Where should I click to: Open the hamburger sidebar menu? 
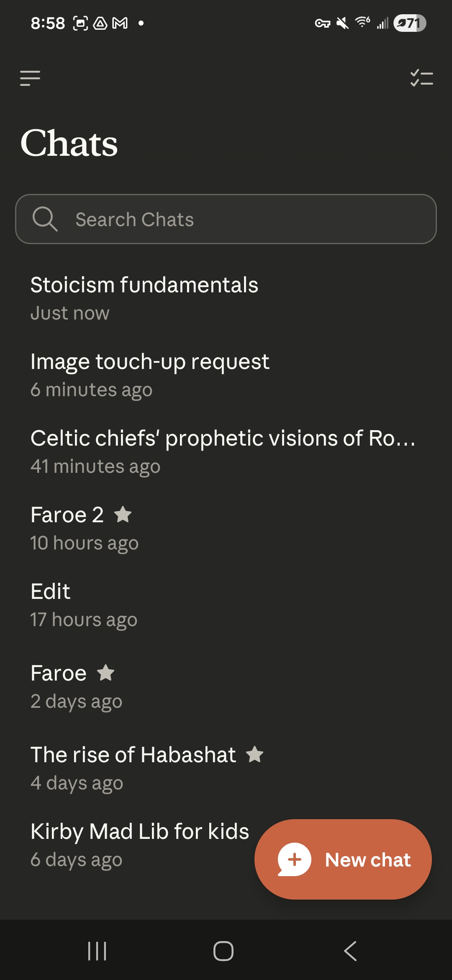pos(30,78)
